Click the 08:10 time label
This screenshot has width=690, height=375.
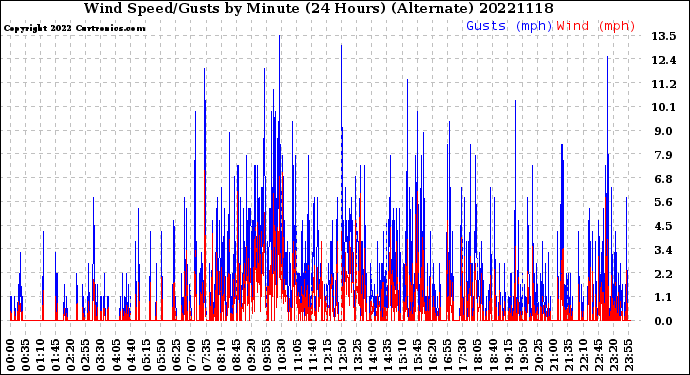click(222, 355)
